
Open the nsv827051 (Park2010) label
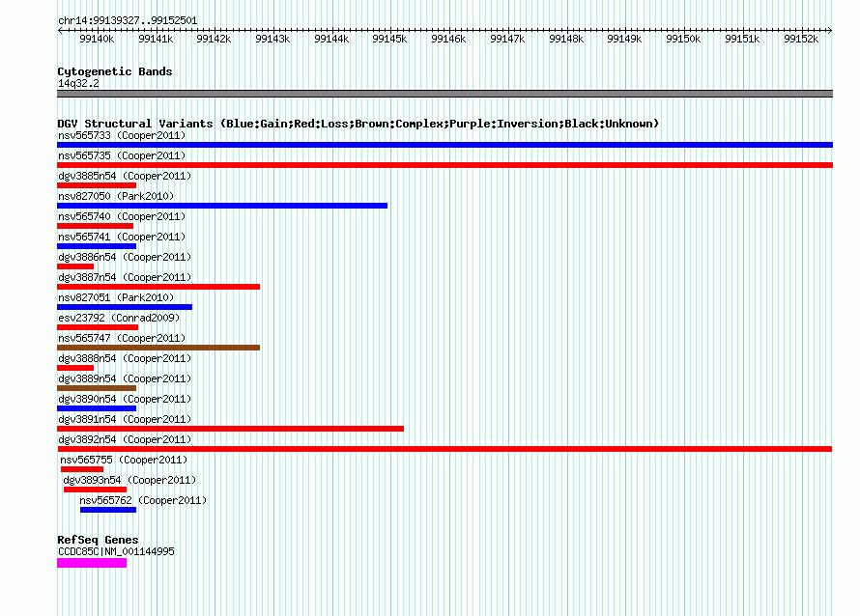(116, 297)
